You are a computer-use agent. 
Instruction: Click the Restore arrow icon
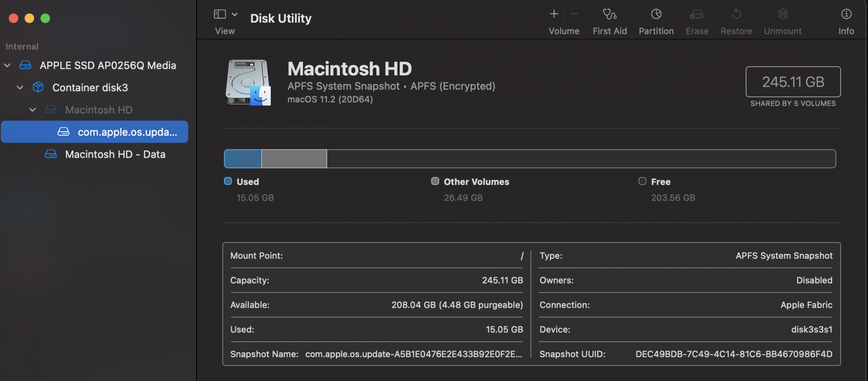coord(736,14)
